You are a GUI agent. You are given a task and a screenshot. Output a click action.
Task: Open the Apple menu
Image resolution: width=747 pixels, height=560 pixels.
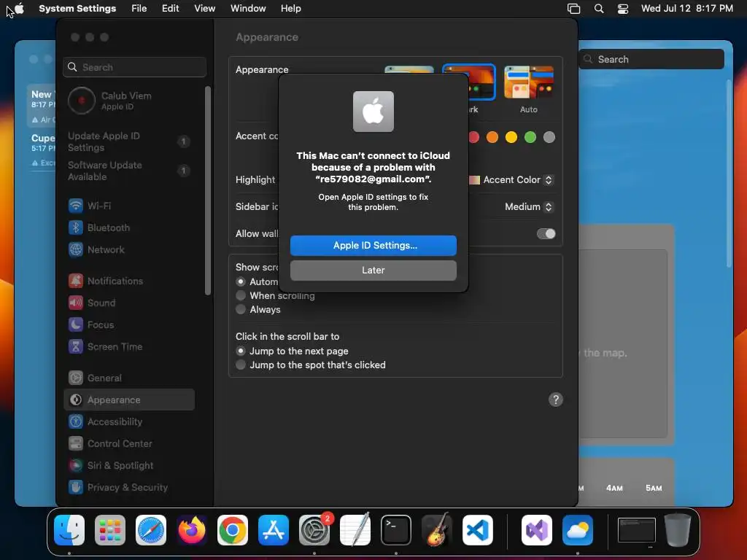pos(20,9)
